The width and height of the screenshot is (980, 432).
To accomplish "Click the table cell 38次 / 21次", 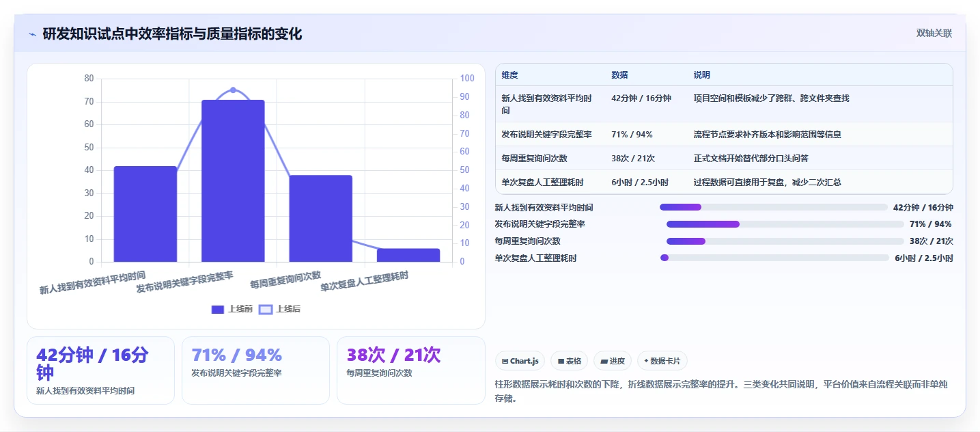I will coord(633,159).
